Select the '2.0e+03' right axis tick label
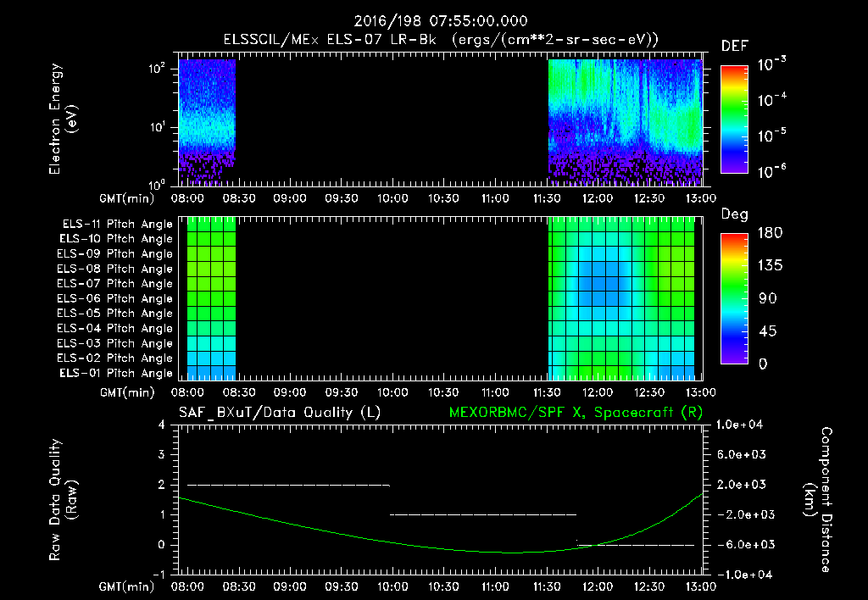 coord(742,485)
